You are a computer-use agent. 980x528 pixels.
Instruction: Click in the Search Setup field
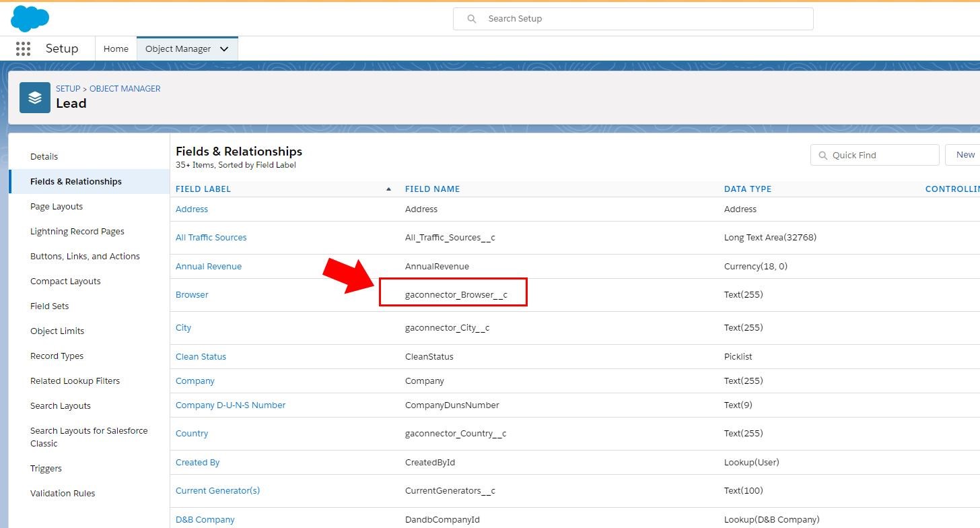633,19
